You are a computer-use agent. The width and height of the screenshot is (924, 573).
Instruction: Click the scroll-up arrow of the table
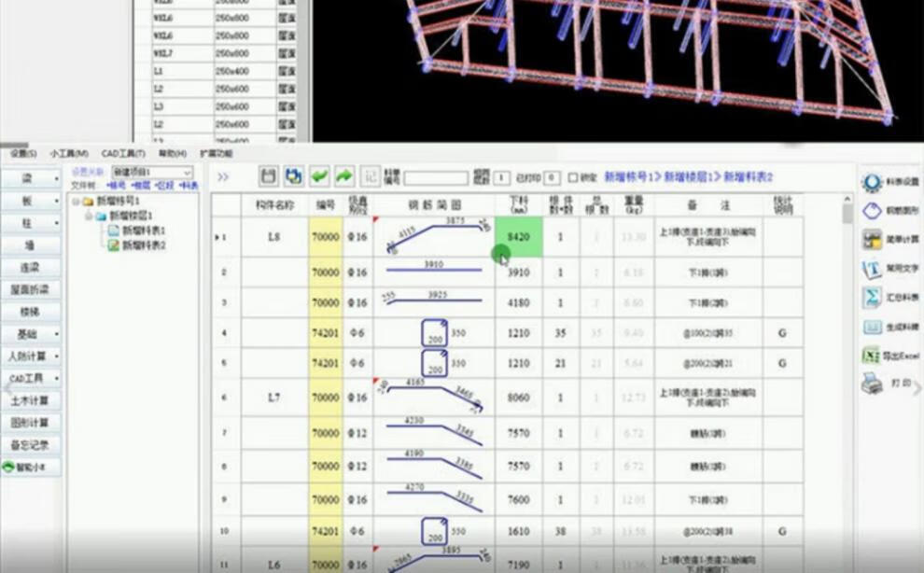[847, 200]
